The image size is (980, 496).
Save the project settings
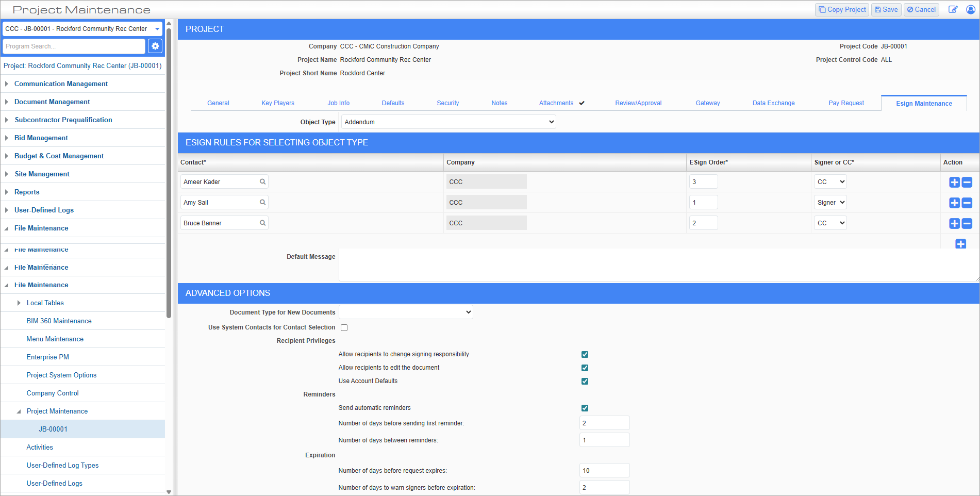pyautogui.click(x=886, y=9)
